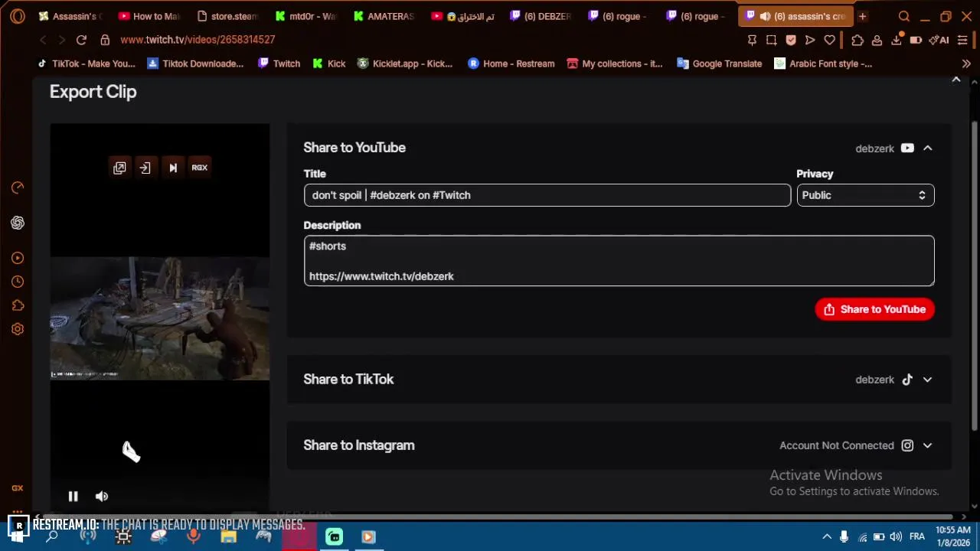Open the sidebar player icon

[17, 258]
